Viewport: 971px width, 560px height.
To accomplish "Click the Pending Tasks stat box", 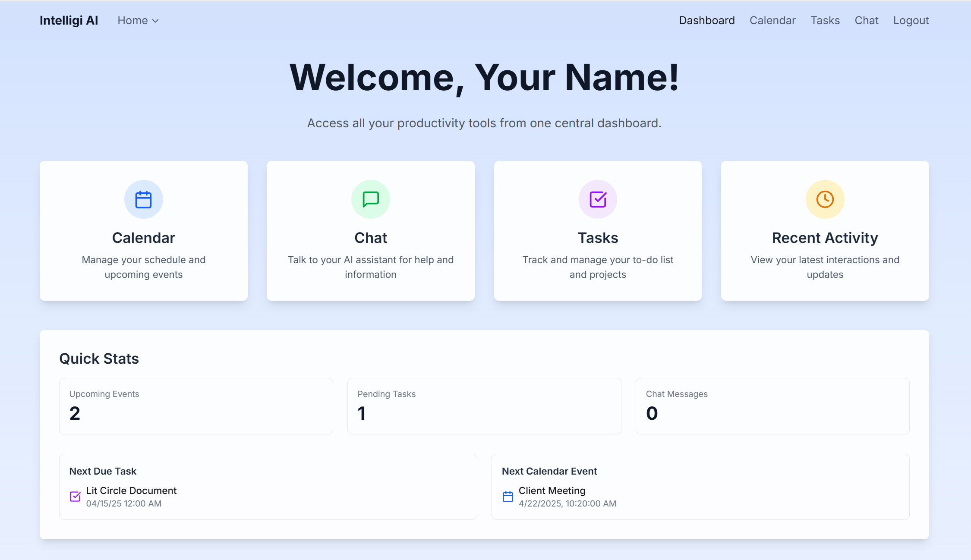I will point(484,406).
